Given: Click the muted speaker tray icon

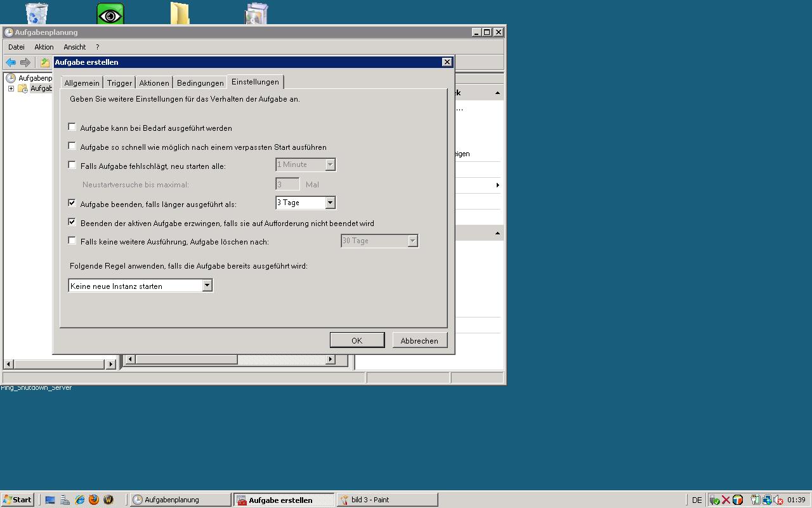Looking at the screenshot, I should tap(778, 500).
